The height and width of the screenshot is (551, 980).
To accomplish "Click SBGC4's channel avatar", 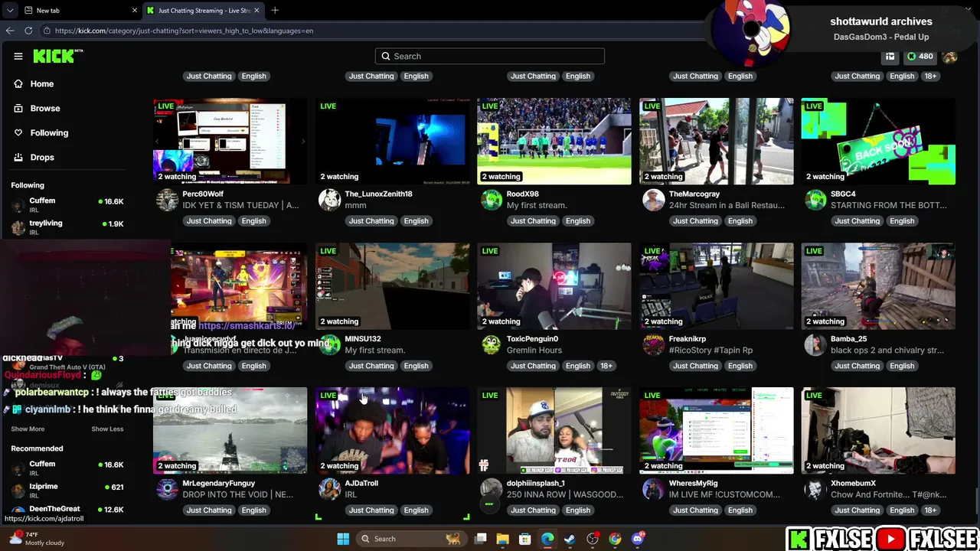I will tap(815, 200).
